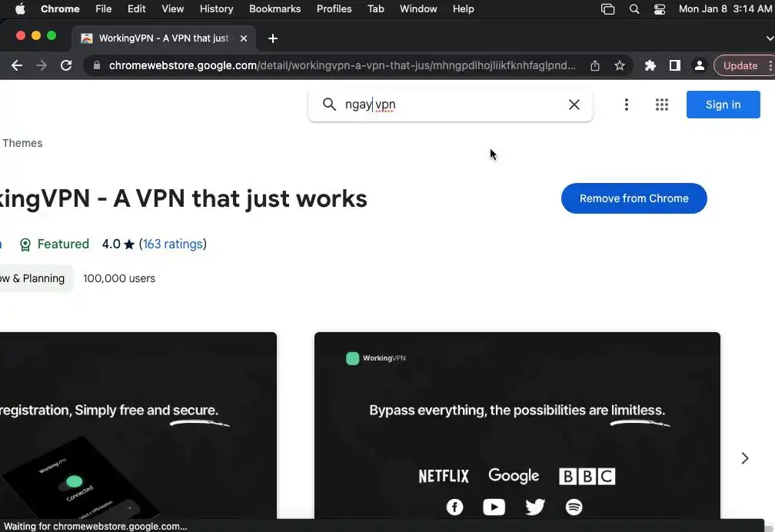Click the 4.0 star rating

[118, 244]
